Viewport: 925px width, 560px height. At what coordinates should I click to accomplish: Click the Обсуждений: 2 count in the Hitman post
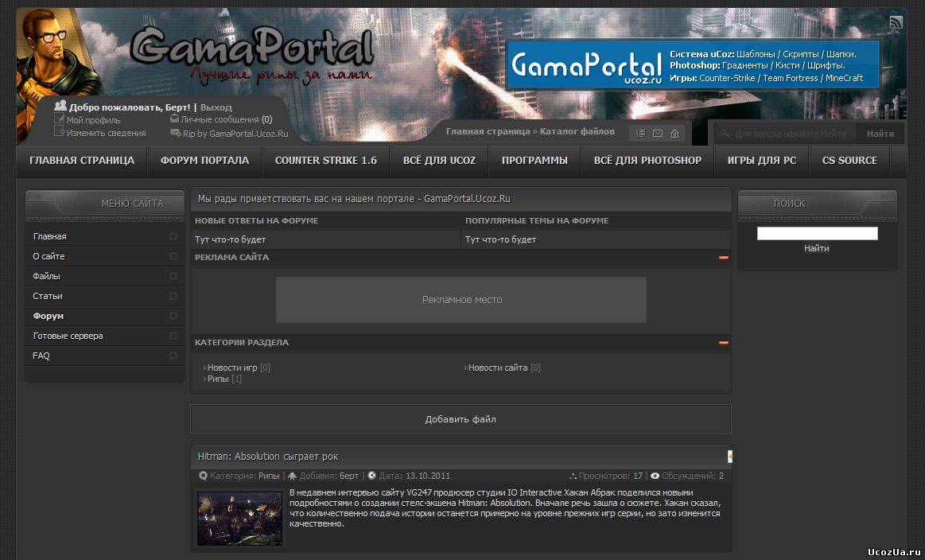tap(693, 476)
